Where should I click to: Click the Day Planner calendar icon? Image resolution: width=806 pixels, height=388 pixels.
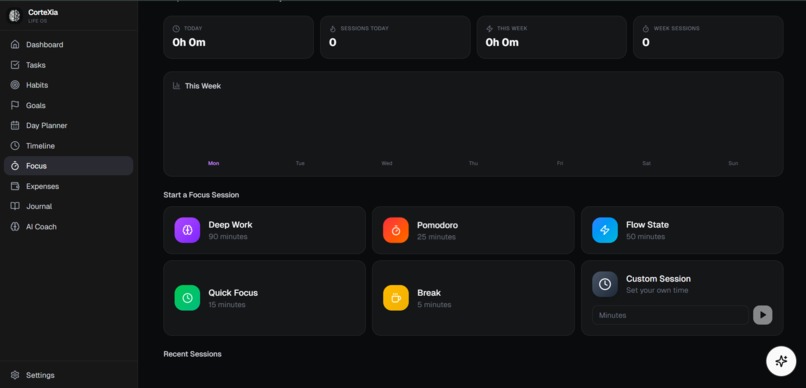(15, 125)
